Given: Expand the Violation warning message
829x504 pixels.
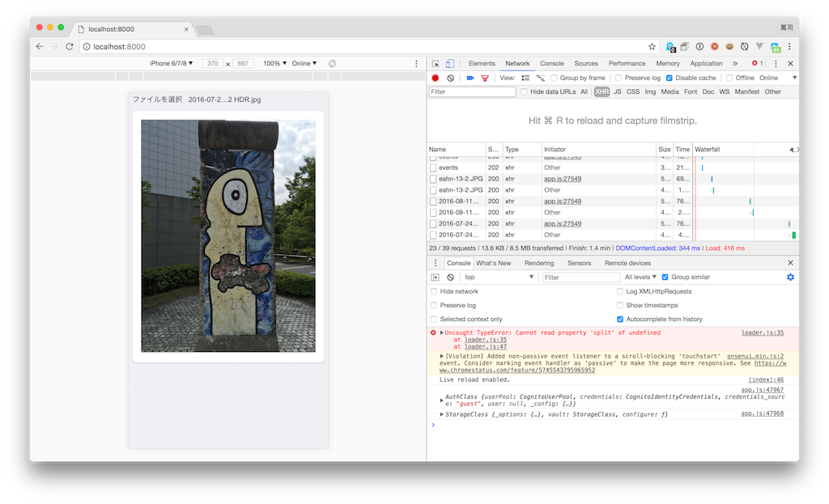Looking at the screenshot, I should 441,357.
